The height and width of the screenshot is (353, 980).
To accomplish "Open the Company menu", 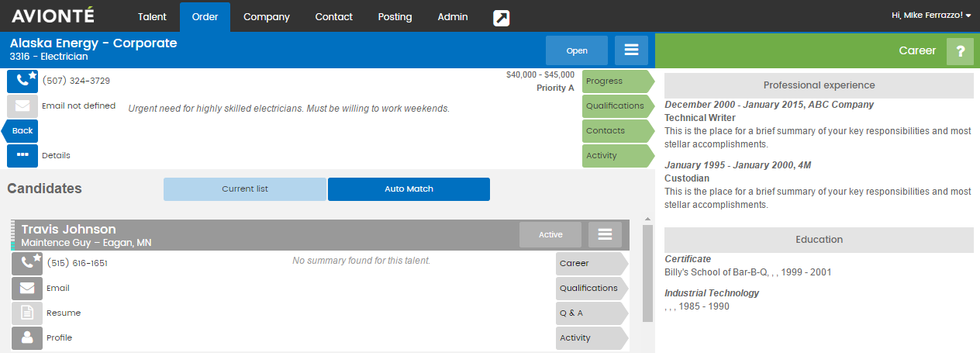I will coord(267,16).
